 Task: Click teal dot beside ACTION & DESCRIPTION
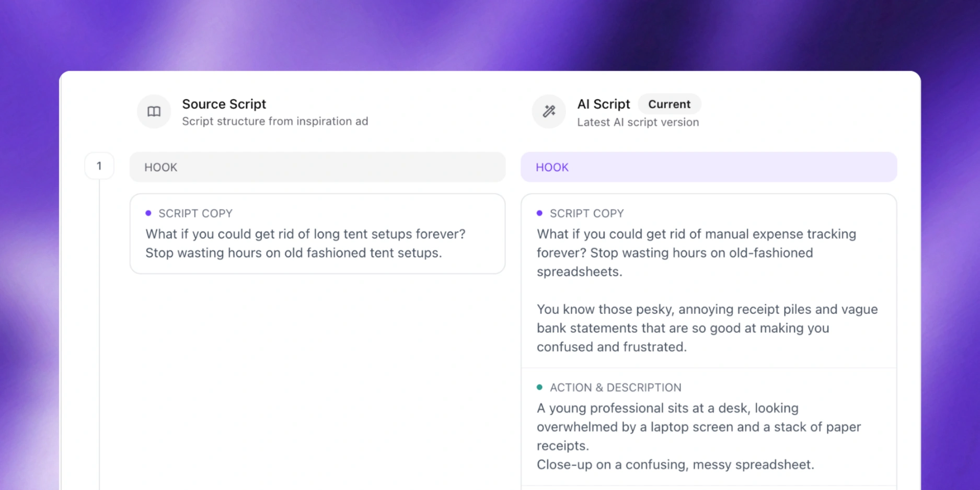539,387
